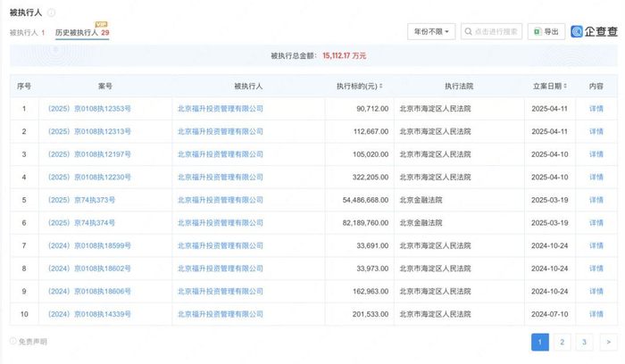This screenshot has height=364, width=625.
Task: Click 北京福升投资管理有限公司 in row 3
Action: tap(221, 154)
